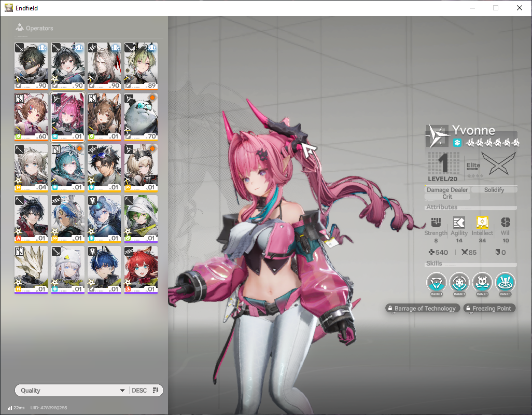The image size is (532, 415).
Task: Click the 22ms latency readout
Action: [19, 408]
